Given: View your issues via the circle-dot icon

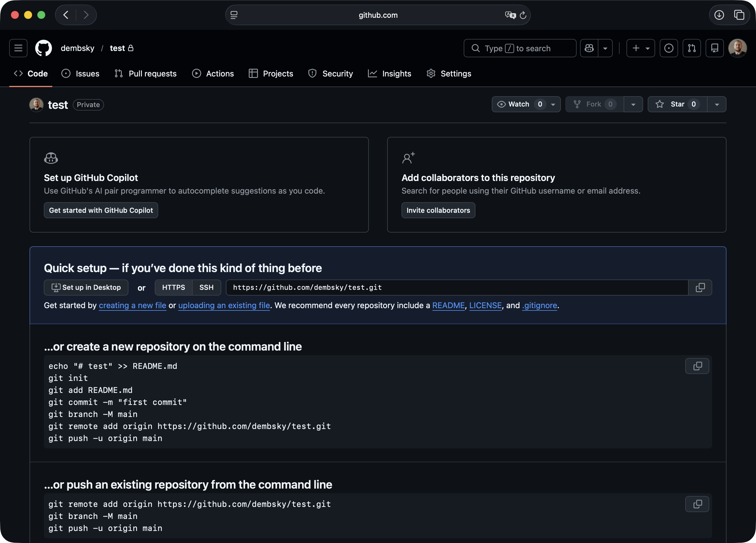Looking at the screenshot, I should [x=669, y=48].
